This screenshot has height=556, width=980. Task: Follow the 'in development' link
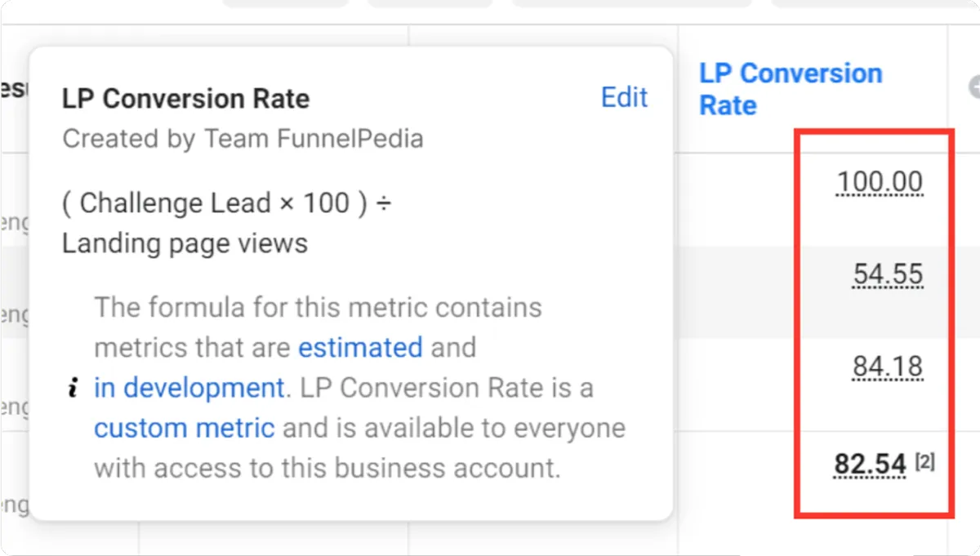(x=189, y=388)
